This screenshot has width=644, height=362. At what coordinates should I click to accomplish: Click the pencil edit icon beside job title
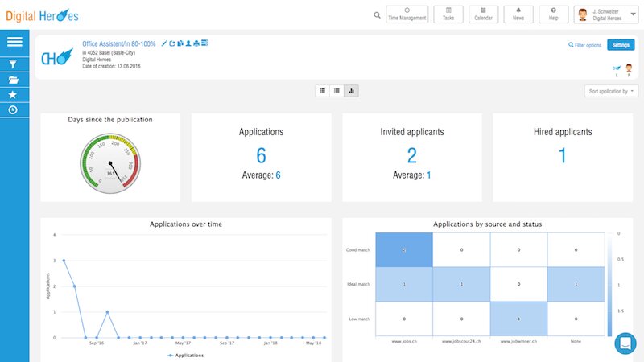[x=164, y=43]
